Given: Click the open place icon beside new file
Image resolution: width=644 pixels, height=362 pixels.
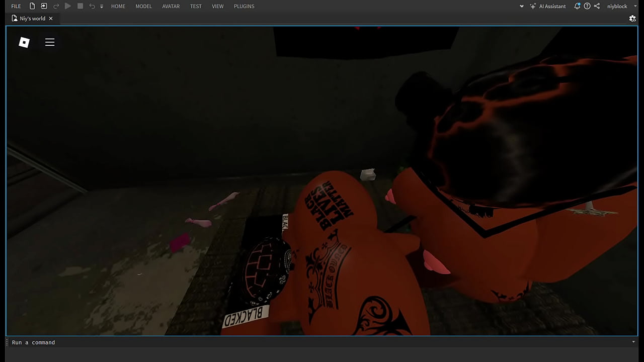Looking at the screenshot, I should 44,6.
